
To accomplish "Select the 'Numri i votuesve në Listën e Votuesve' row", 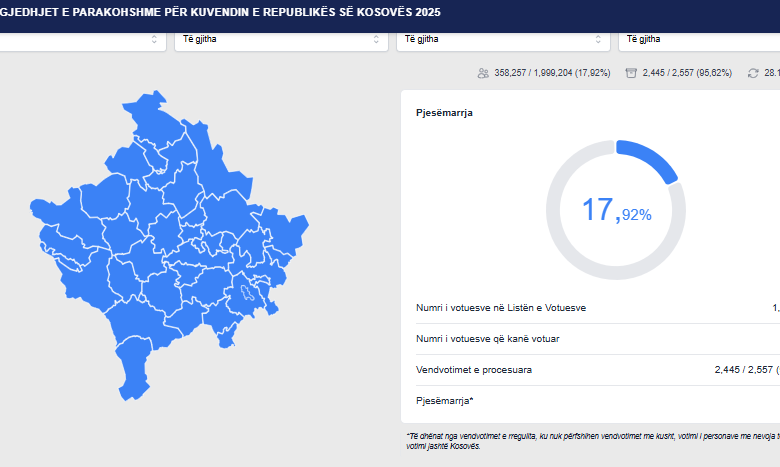I will (501, 308).
